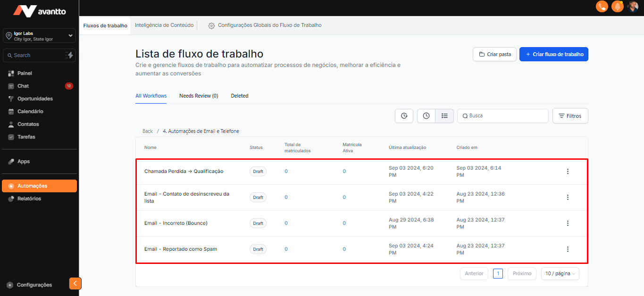Switch to recent clock view toggle
The width and height of the screenshot is (644, 296).
click(x=426, y=116)
